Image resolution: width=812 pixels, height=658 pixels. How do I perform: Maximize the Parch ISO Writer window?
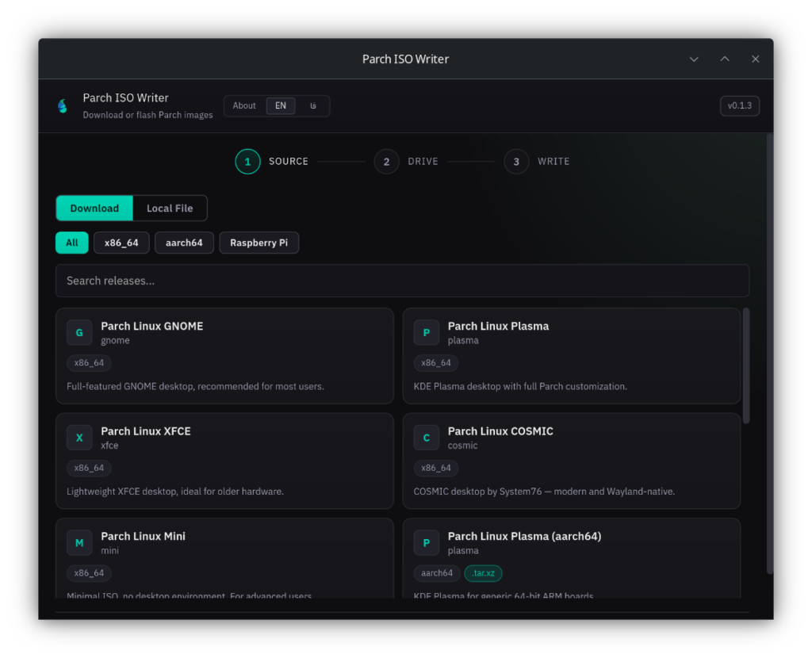725,59
